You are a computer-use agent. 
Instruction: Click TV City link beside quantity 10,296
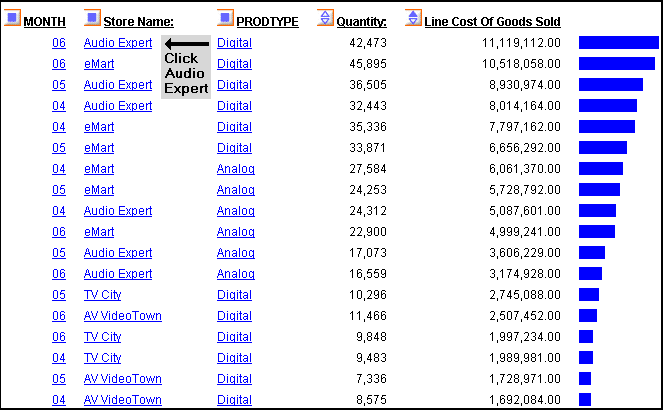click(102, 295)
